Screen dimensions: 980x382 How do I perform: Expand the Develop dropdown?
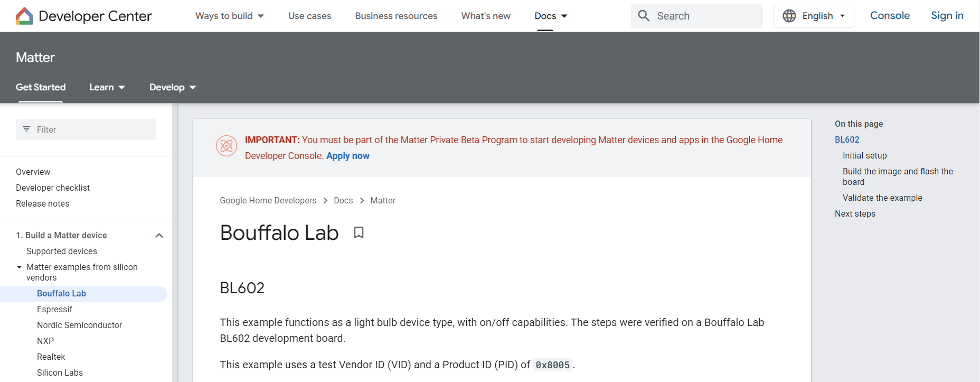point(173,87)
